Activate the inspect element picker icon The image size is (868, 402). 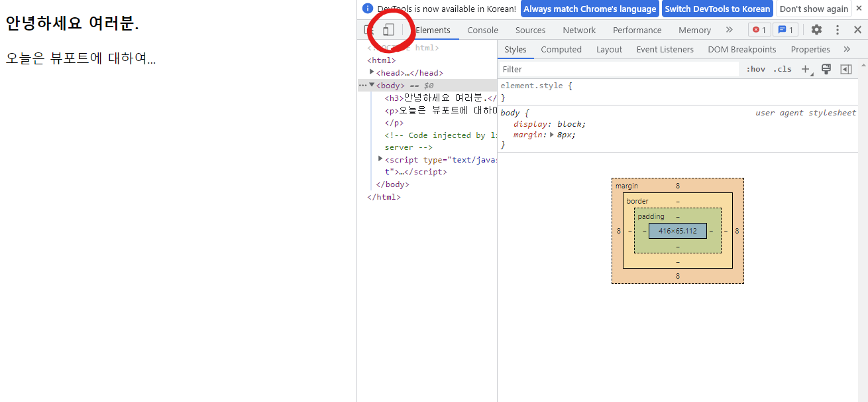pos(368,30)
